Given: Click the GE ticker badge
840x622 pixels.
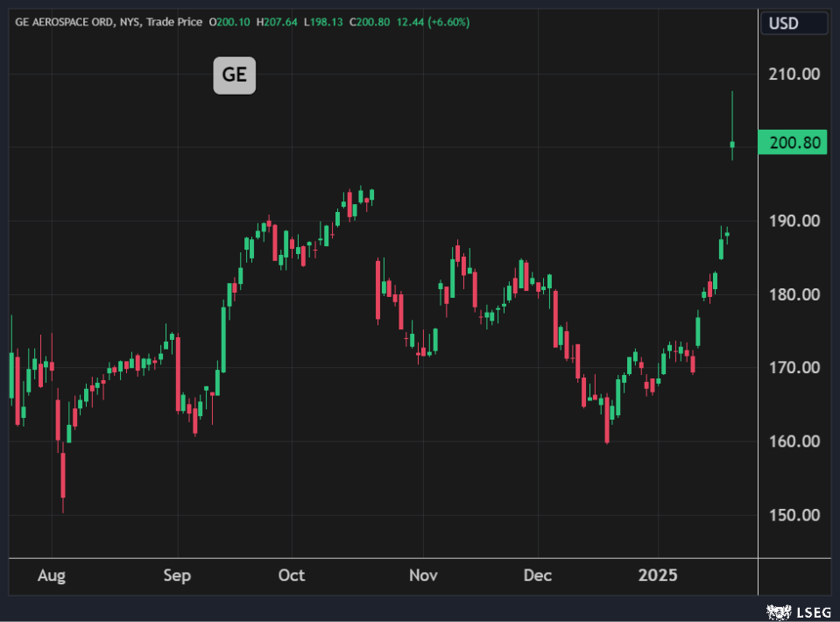Looking at the screenshot, I should tap(235, 75).
